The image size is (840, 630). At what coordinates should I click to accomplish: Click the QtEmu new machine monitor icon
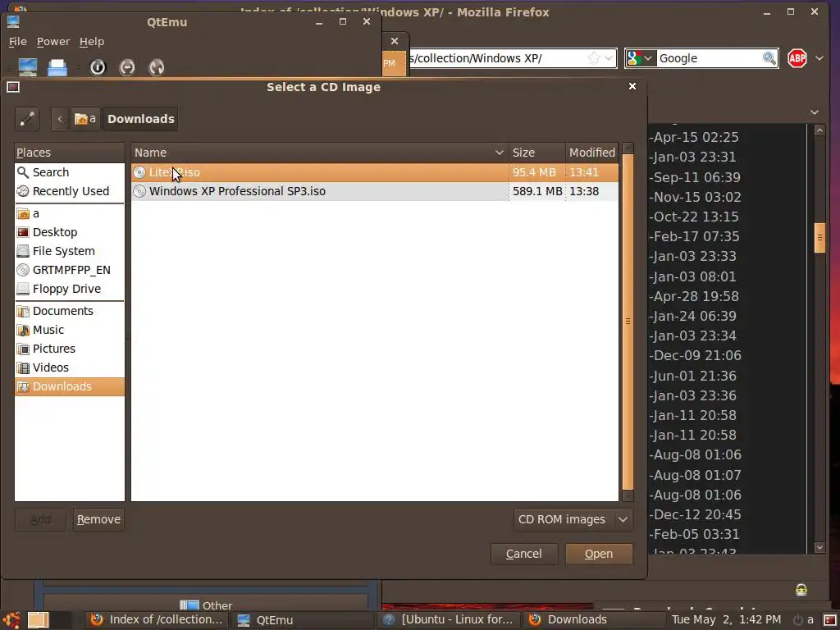pyautogui.click(x=28, y=67)
